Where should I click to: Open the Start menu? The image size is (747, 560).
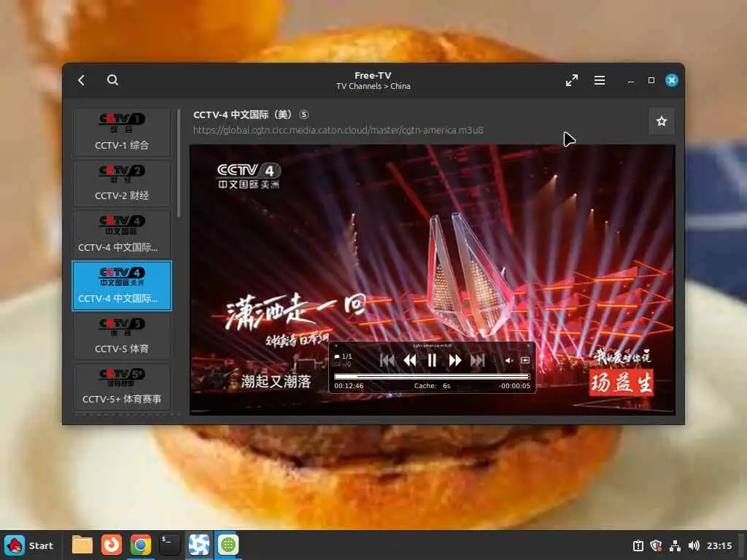coord(29,545)
